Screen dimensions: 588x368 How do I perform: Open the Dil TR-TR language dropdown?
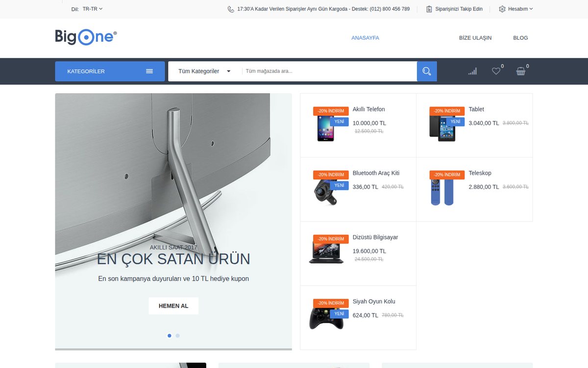tap(93, 9)
